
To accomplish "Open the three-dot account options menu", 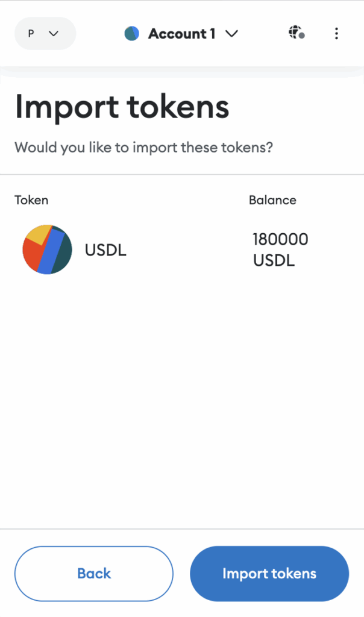I will (336, 34).
